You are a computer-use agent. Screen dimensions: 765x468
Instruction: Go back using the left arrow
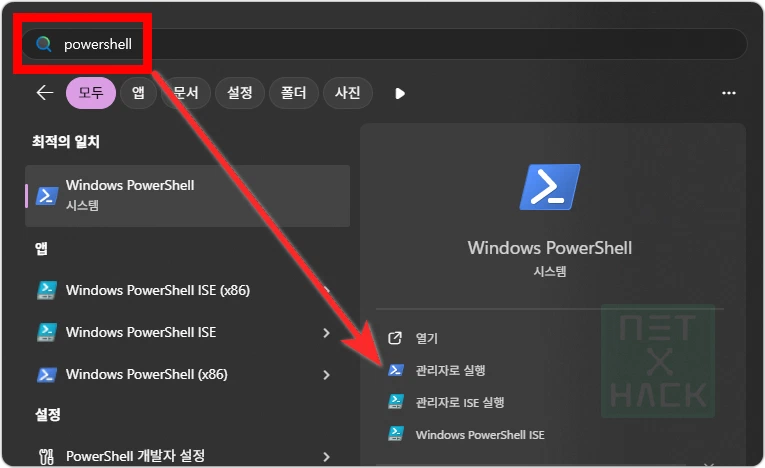coord(44,93)
